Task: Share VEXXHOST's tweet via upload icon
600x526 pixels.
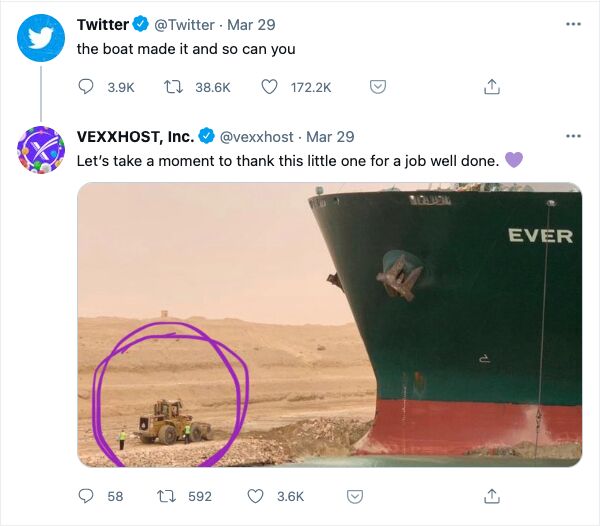Action: [x=492, y=496]
